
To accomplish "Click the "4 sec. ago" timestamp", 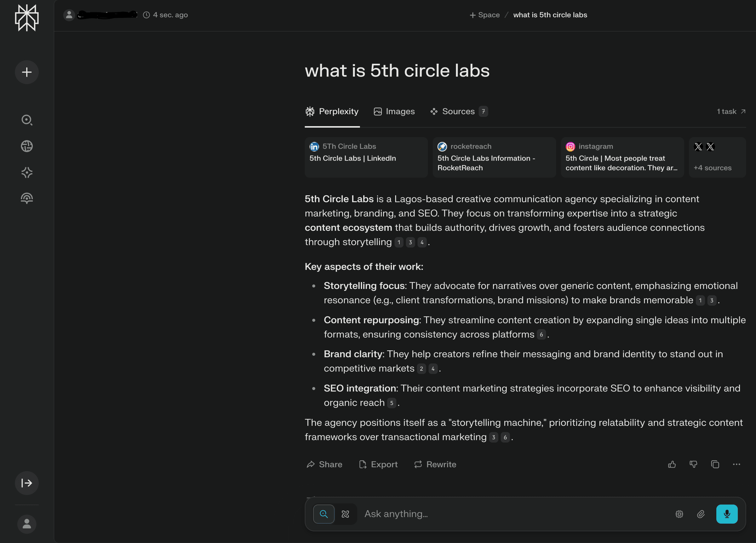I will (165, 15).
